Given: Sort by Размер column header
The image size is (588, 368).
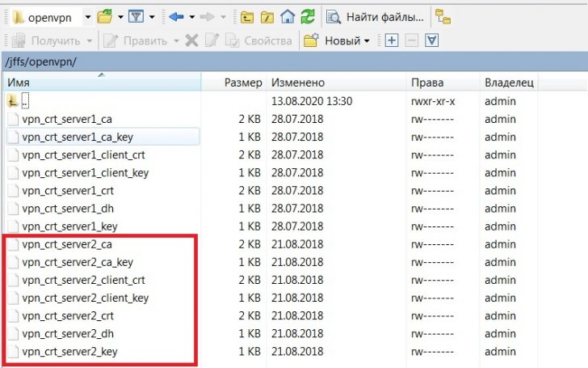Looking at the screenshot, I should click(234, 82).
